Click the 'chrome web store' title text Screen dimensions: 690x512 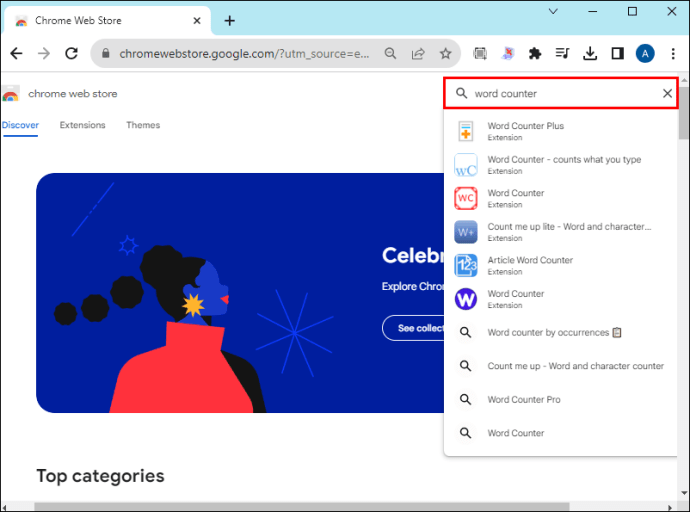pos(73,94)
